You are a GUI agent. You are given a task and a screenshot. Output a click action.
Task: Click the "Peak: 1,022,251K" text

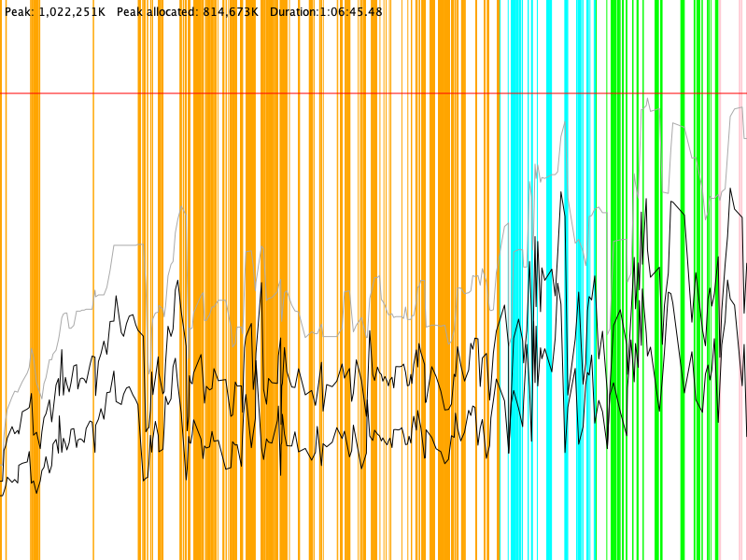55,11
